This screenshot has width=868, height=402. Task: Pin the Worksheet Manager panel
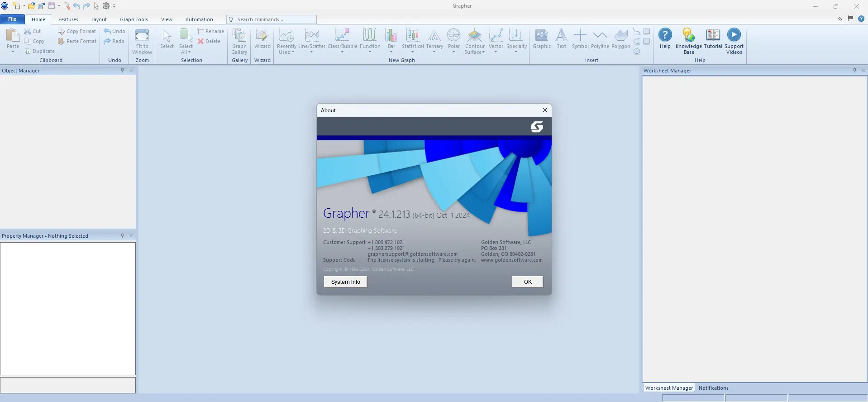pyautogui.click(x=854, y=70)
